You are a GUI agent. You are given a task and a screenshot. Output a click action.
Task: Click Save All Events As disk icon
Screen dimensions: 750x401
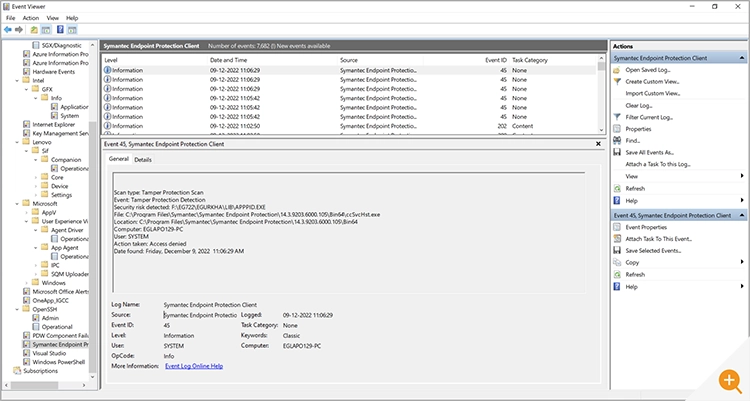coord(617,153)
